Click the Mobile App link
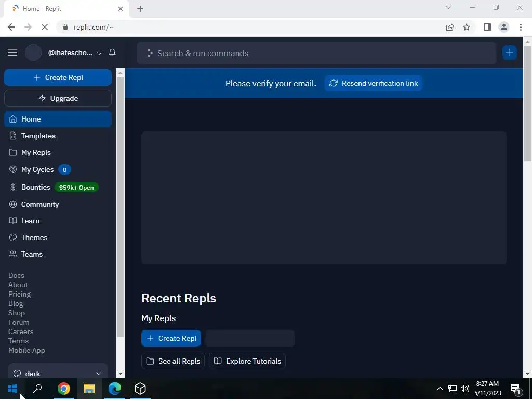 (x=26, y=350)
